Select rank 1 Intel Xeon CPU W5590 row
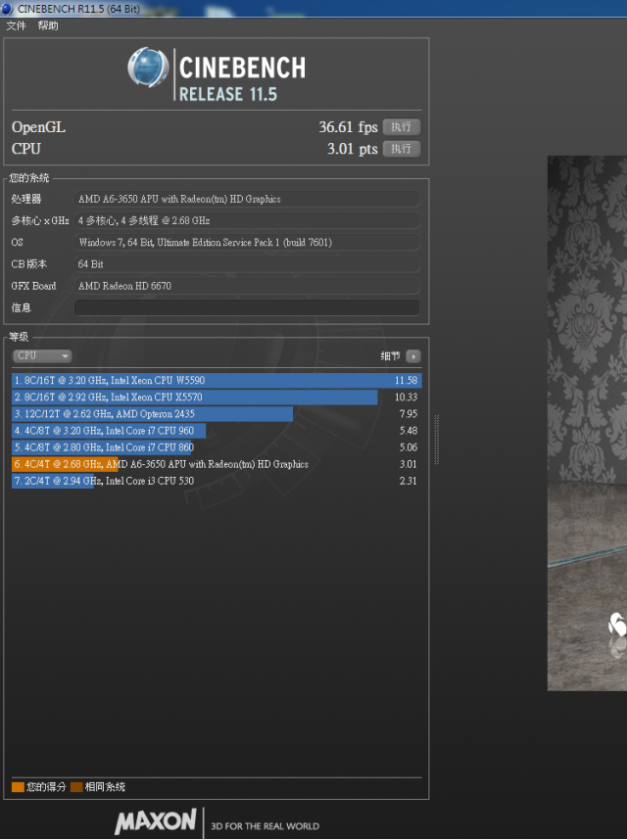Image resolution: width=627 pixels, height=840 pixels. 217,381
